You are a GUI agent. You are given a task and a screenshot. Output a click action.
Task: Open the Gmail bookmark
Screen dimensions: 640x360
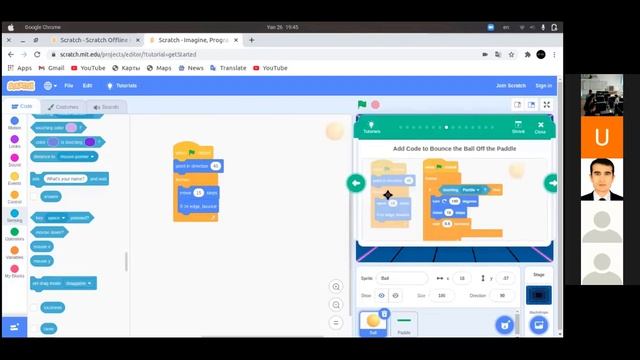(51, 68)
